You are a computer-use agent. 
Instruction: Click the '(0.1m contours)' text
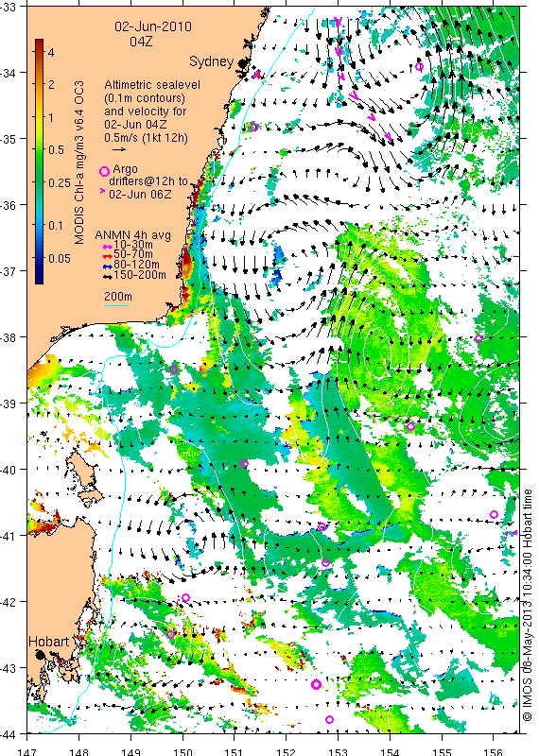coord(145,98)
